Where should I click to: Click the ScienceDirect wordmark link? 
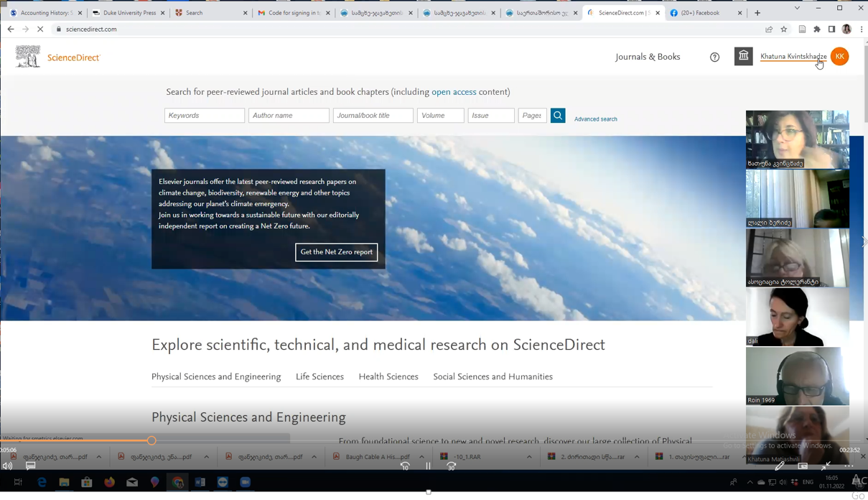74,57
